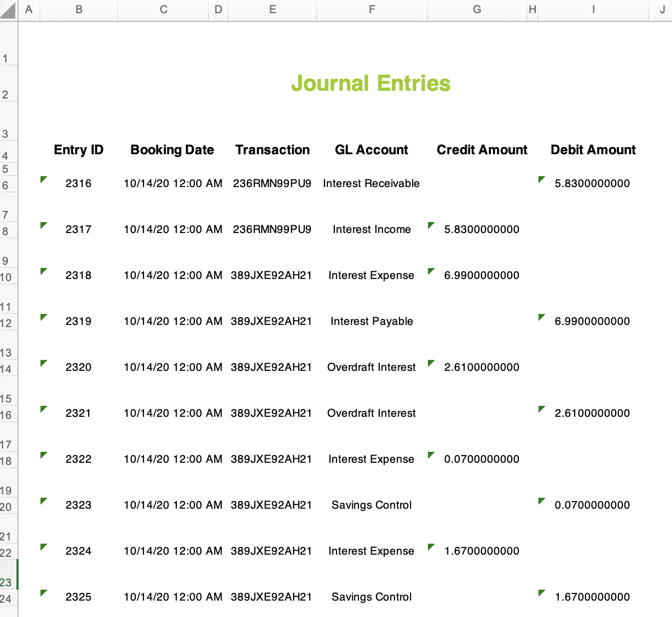Click the green indicator on Entry ID 2322
The width and height of the screenshot is (672, 617).
pos(44,453)
